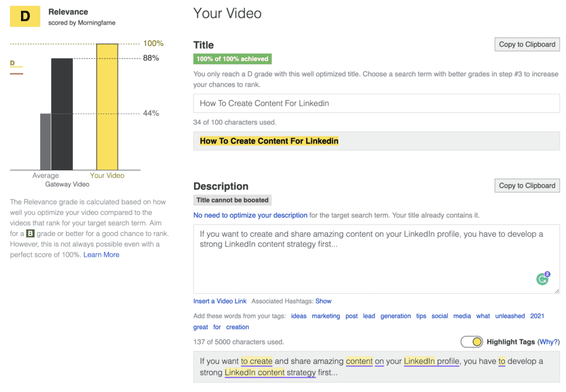Click the yellow D grade badge
This screenshot has width=566, height=392.
tap(25, 17)
